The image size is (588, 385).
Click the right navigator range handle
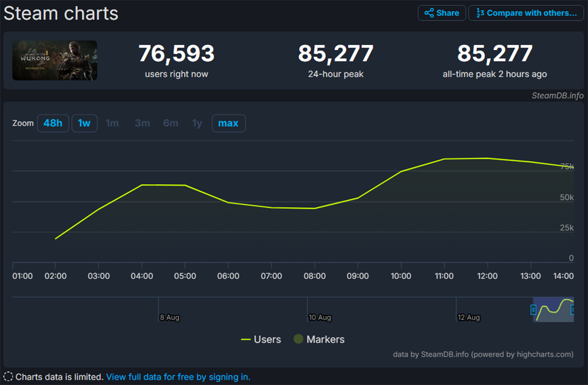point(572,309)
